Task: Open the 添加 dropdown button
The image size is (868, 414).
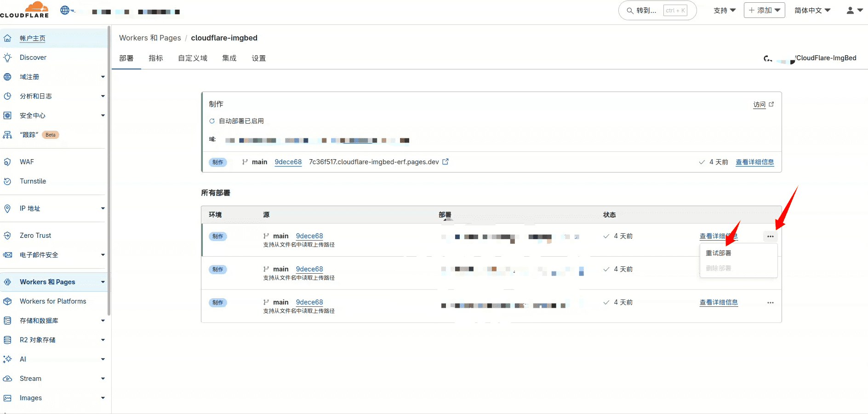Action: pyautogui.click(x=764, y=10)
